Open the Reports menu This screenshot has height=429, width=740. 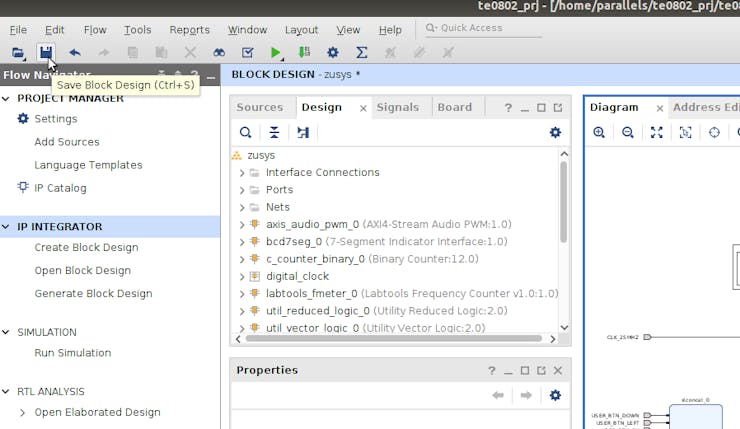click(x=189, y=30)
